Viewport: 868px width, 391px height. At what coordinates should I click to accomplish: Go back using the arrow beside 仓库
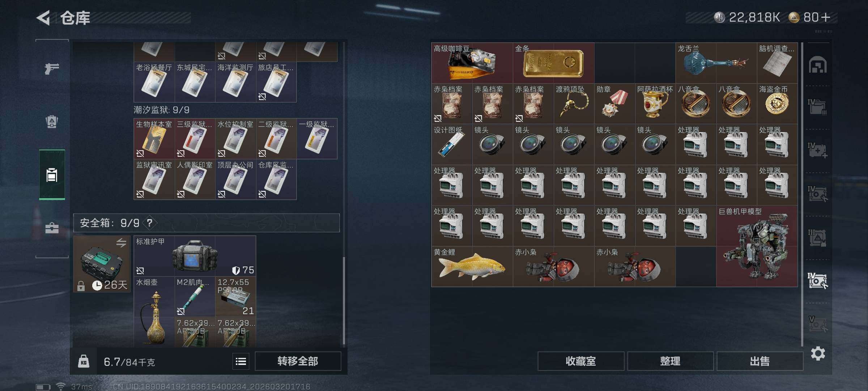[x=43, y=18]
